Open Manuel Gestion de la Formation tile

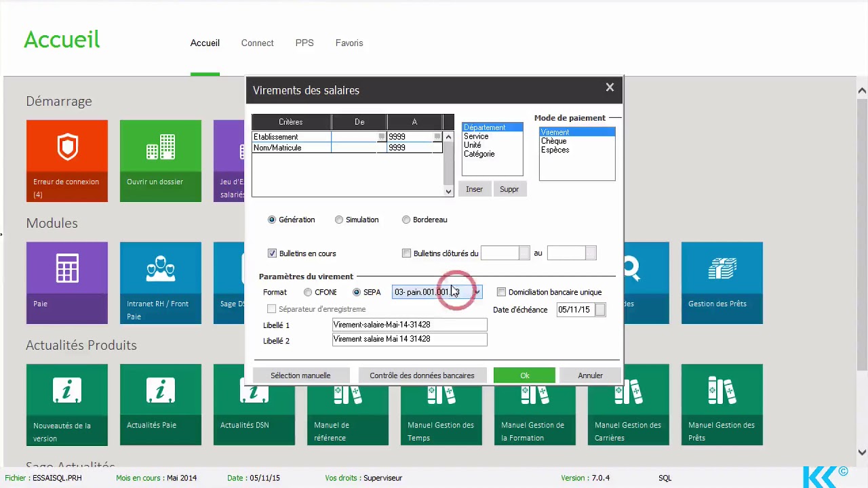point(534,415)
